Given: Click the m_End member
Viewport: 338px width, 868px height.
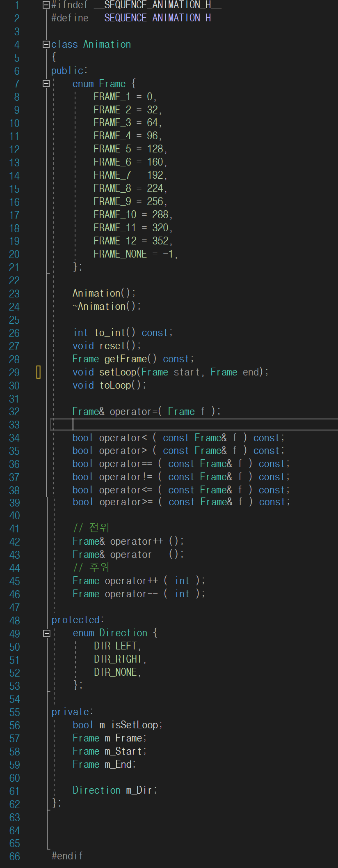Looking at the screenshot, I should (x=118, y=764).
